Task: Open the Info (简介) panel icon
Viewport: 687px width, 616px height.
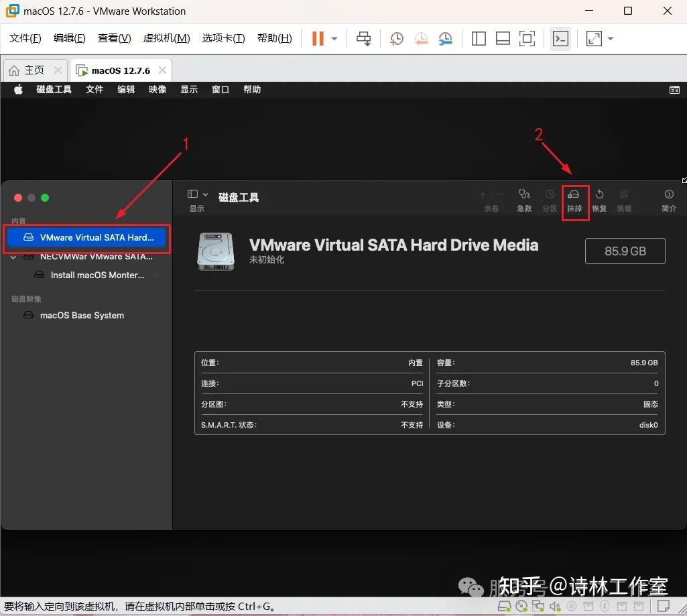Action: click(669, 194)
